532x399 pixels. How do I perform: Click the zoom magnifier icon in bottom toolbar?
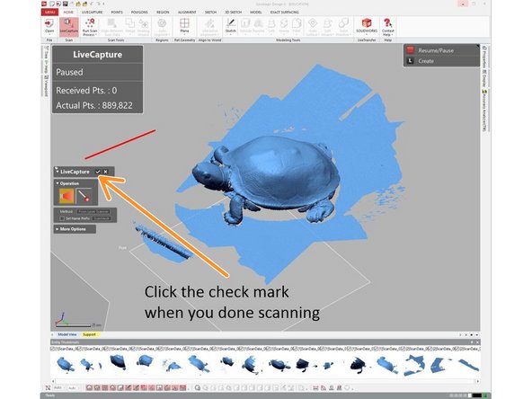[x=198, y=387]
